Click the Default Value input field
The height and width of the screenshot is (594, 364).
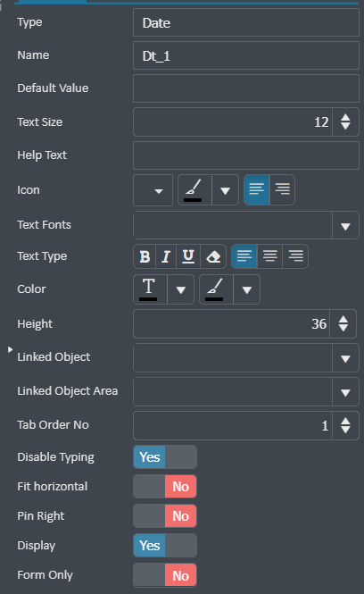point(246,88)
